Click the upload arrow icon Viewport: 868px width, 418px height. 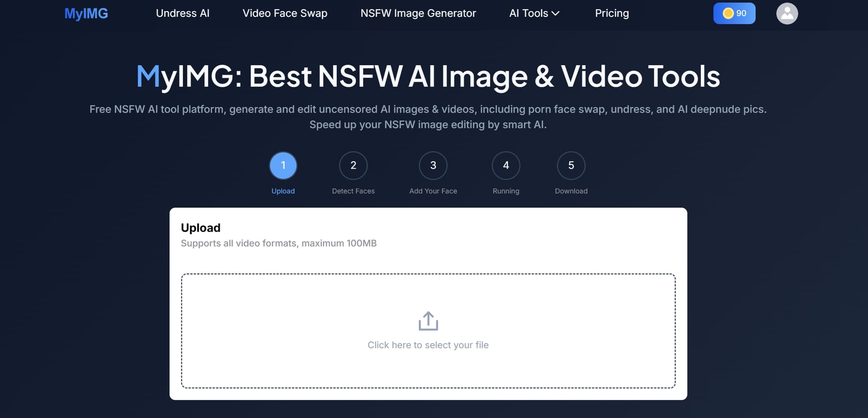tap(428, 321)
